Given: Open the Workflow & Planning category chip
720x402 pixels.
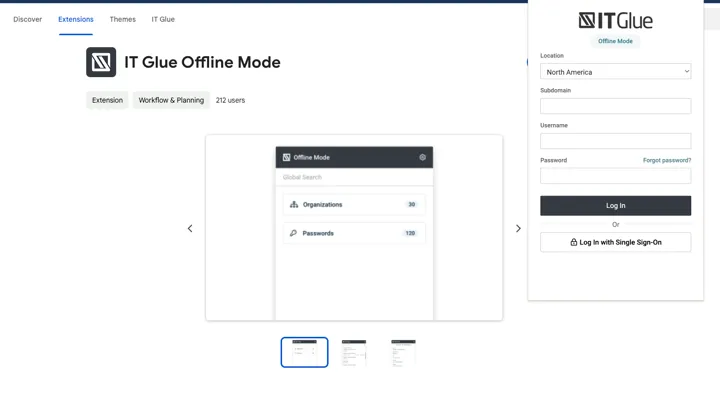Looking at the screenshot, I should coord(171,100).
